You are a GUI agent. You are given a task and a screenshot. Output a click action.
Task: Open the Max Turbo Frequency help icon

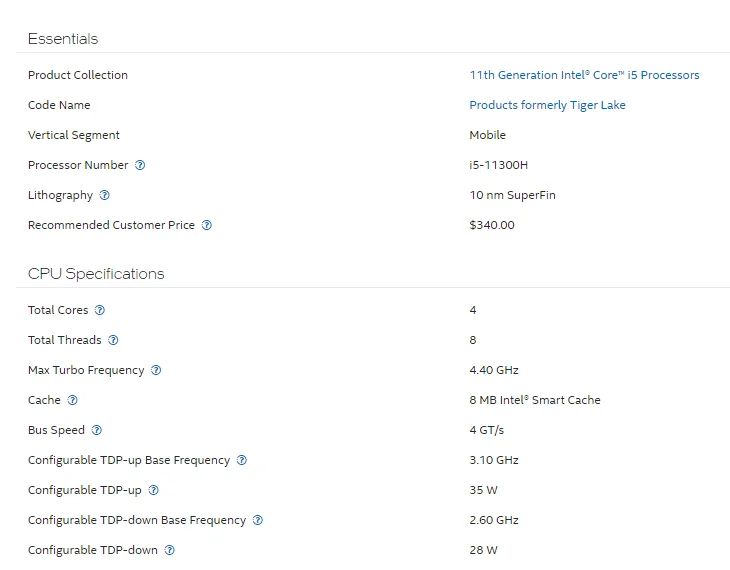(156, 370)
